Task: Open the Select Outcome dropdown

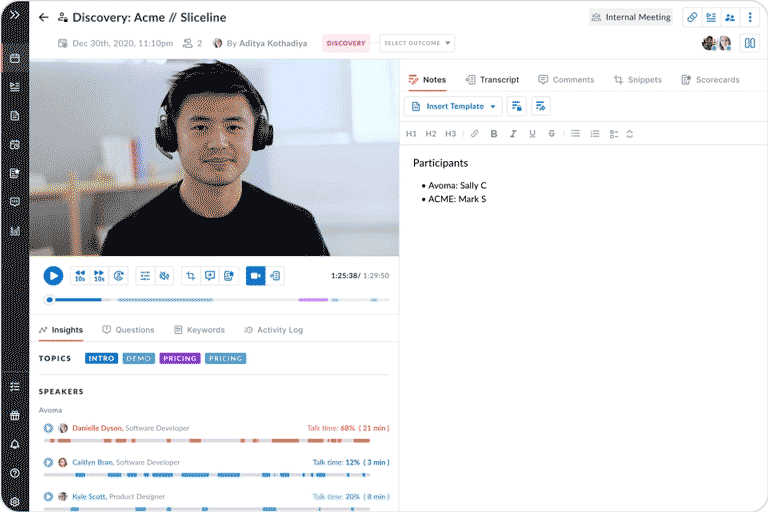Action: coord(417,43)
